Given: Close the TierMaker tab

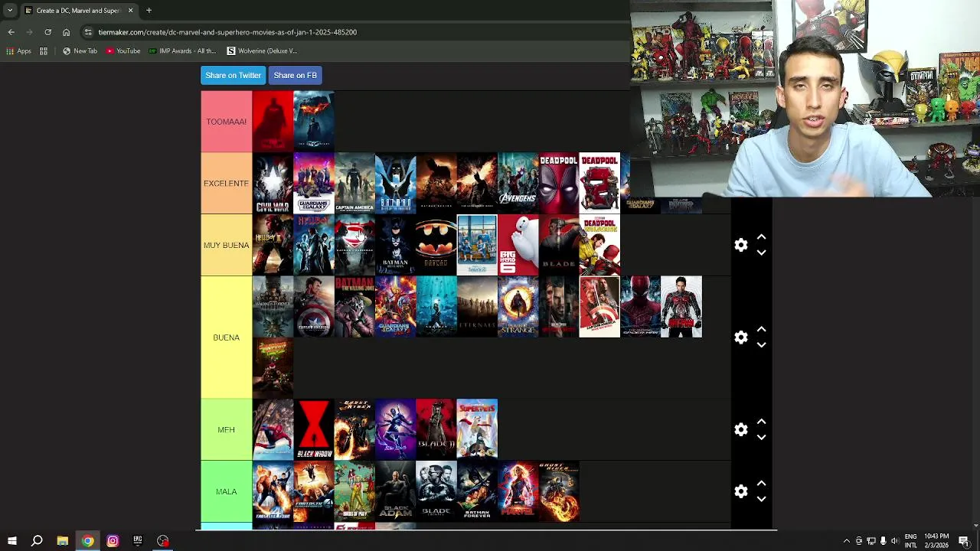Looking at the screenshot, I should [x=130, y=11].
